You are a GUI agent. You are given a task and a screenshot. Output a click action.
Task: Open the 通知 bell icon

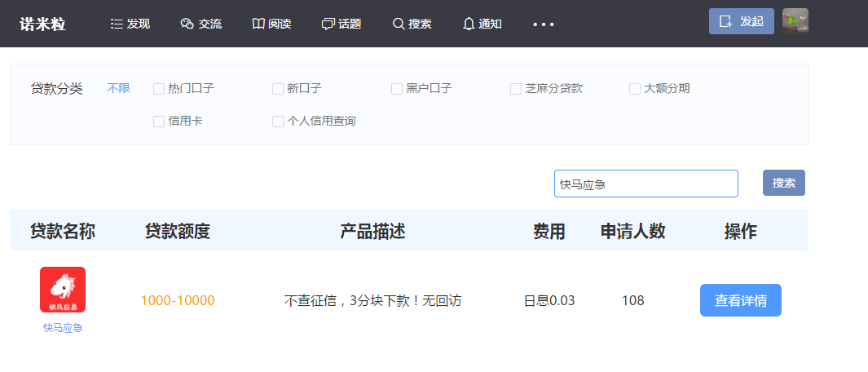(469, 24)
